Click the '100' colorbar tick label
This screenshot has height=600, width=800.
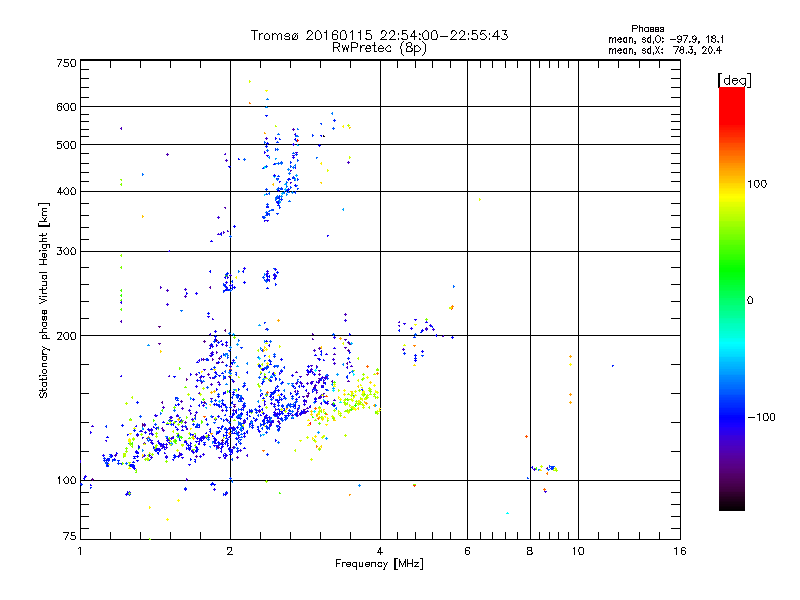pos(757,184)
